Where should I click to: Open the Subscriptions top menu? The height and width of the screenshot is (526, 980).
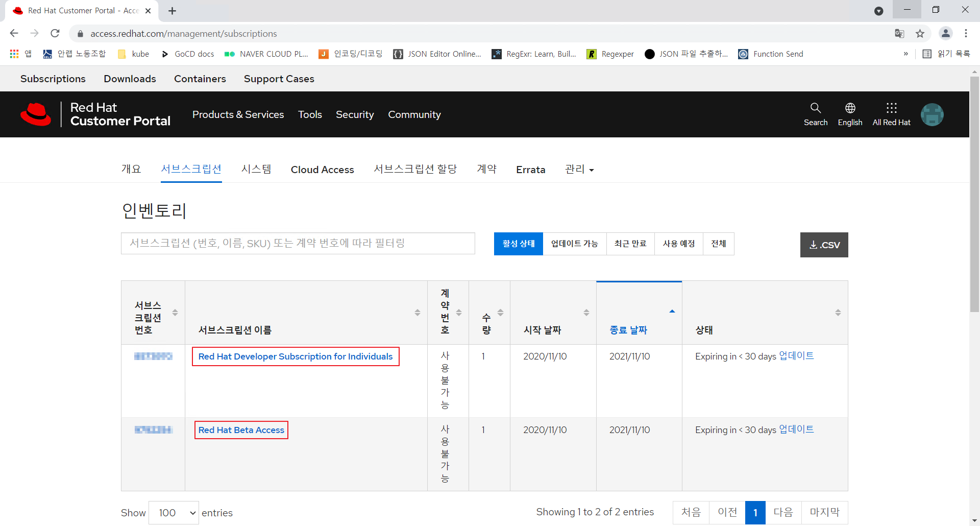(x=53, y=79)
